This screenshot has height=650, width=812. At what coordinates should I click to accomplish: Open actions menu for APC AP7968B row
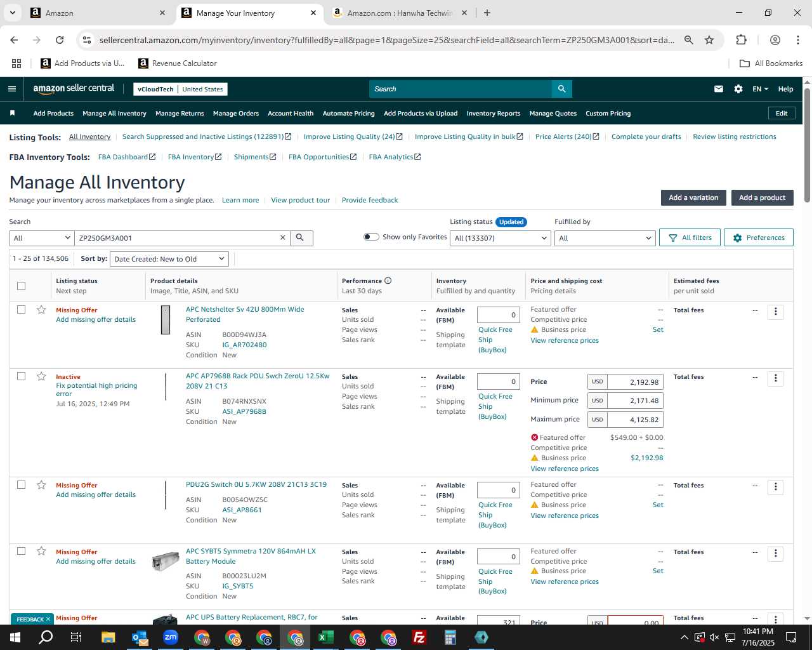(x=775, y=378)
